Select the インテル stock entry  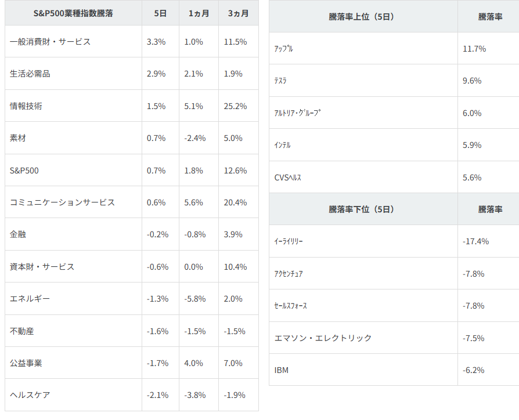click(283, 145)
